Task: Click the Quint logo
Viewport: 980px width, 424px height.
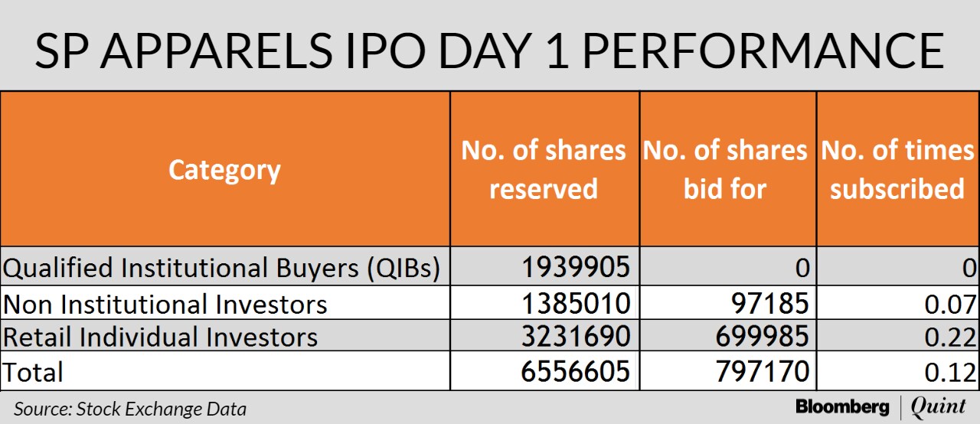Action: click(x=941, y=407)
